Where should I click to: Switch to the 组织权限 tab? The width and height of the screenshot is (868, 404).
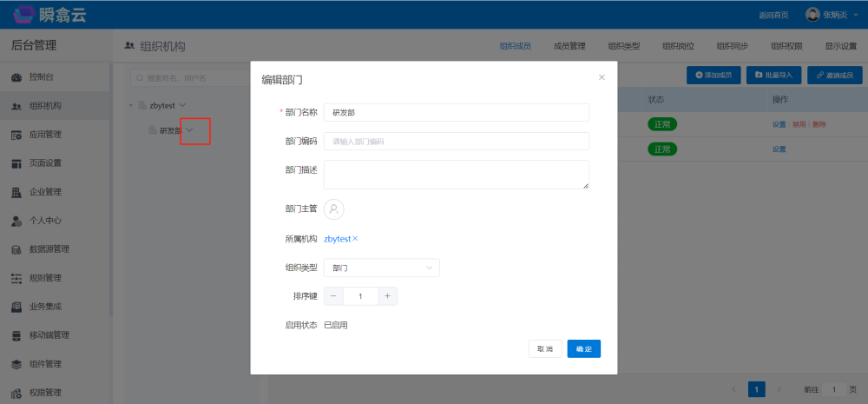(786, 46)
